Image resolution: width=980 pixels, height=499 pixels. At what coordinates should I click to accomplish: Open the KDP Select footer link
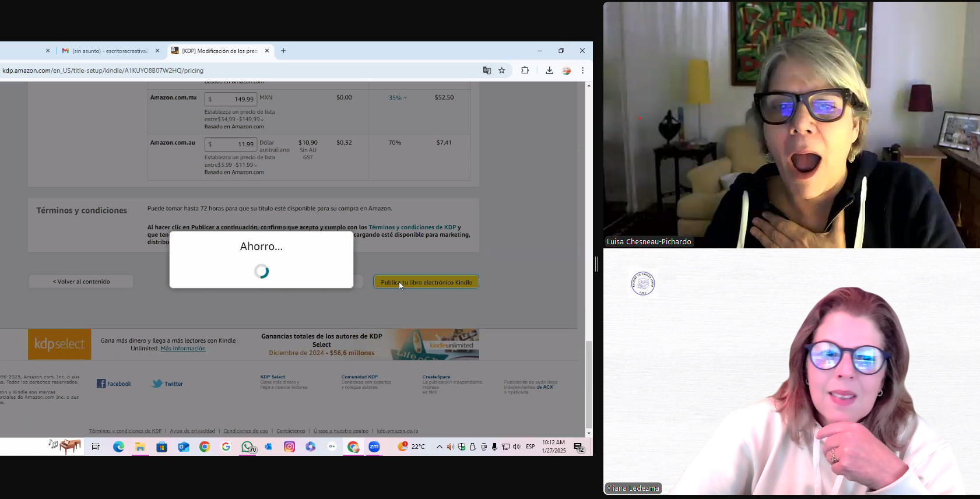[x=273, y=377]
